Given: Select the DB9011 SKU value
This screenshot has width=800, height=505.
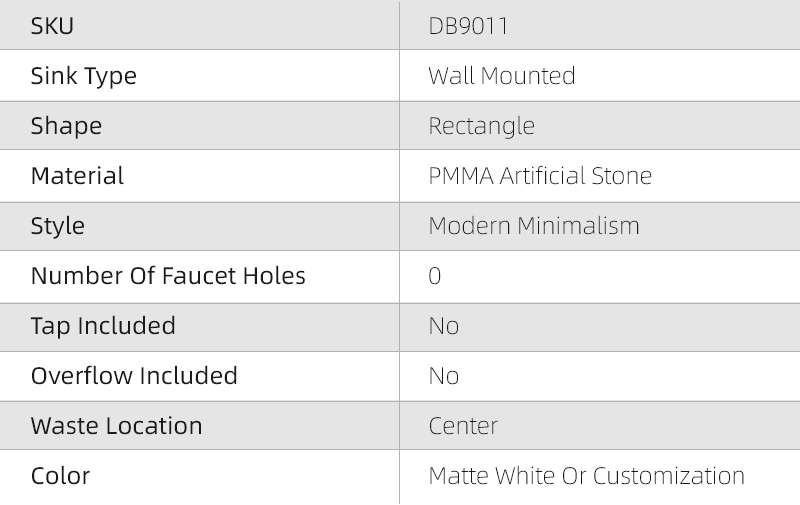Looking at the screenshot, I should click(468, 26).
